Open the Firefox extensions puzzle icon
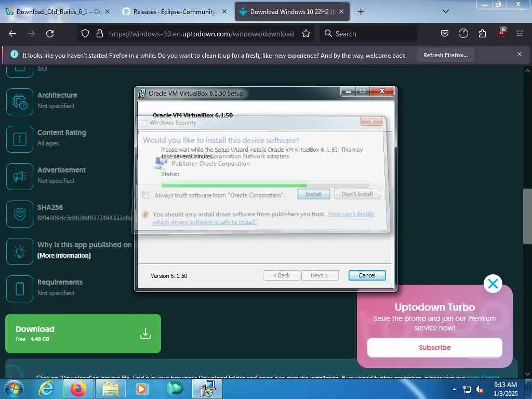This screenshot has width=532, height=399. pyautogui.click(x=482, y=33)
